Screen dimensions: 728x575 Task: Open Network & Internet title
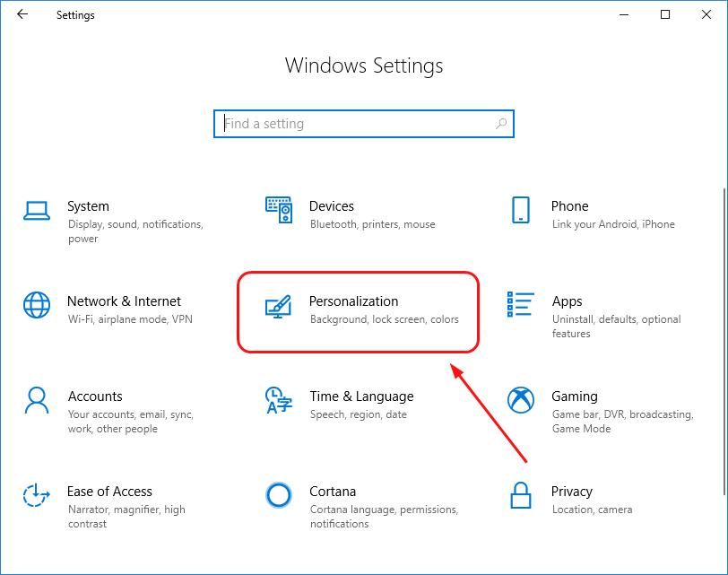click(124, 301)
